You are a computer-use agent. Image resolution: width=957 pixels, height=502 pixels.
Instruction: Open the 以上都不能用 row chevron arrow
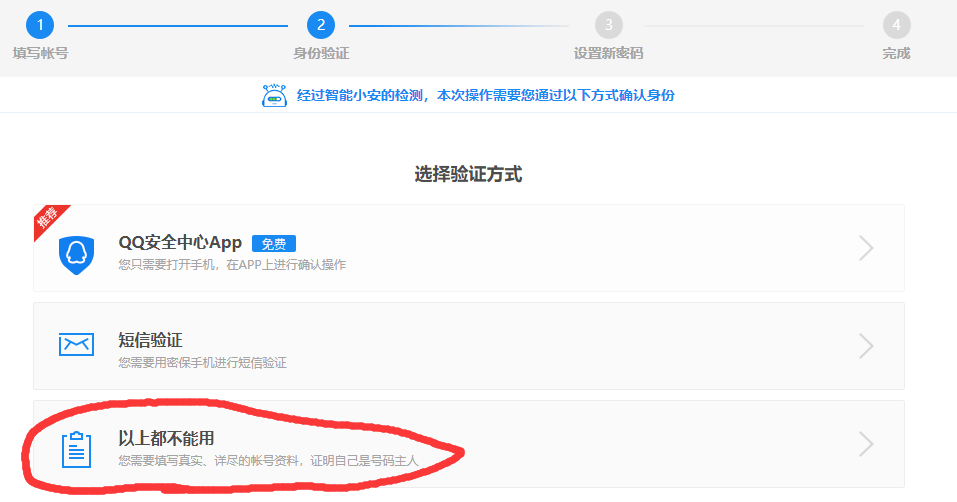[867, 444]
